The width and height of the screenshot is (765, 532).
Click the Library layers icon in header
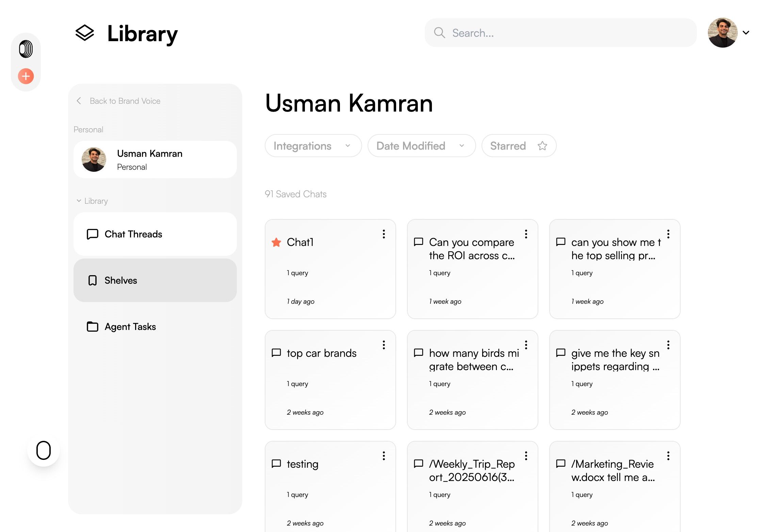click(84, 33)
